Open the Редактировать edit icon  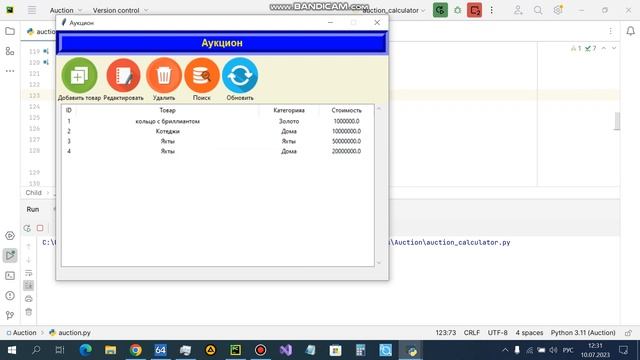123,75
